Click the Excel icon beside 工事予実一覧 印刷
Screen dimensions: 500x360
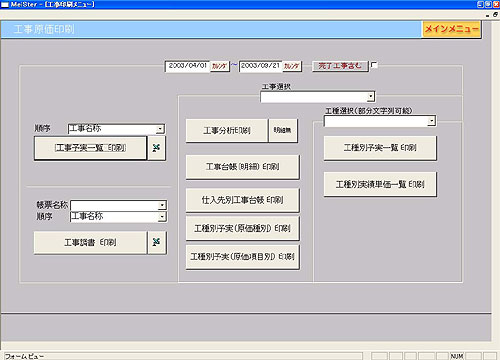(x=156, y=148)
